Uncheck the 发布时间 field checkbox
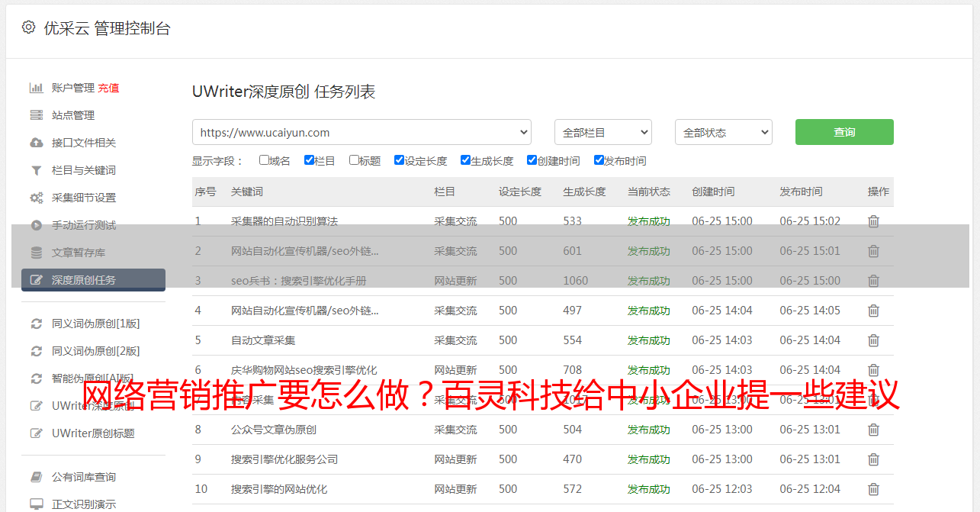The image size is (980, 512). coord(599,160)
